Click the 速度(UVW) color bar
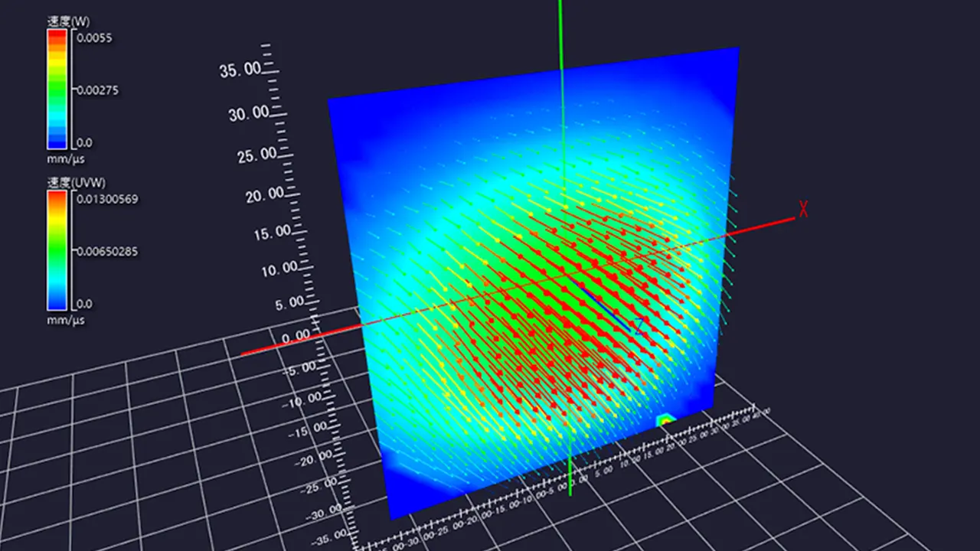This screenshot has height=551, width=980. pyautogui.click(x=58, y=250)
